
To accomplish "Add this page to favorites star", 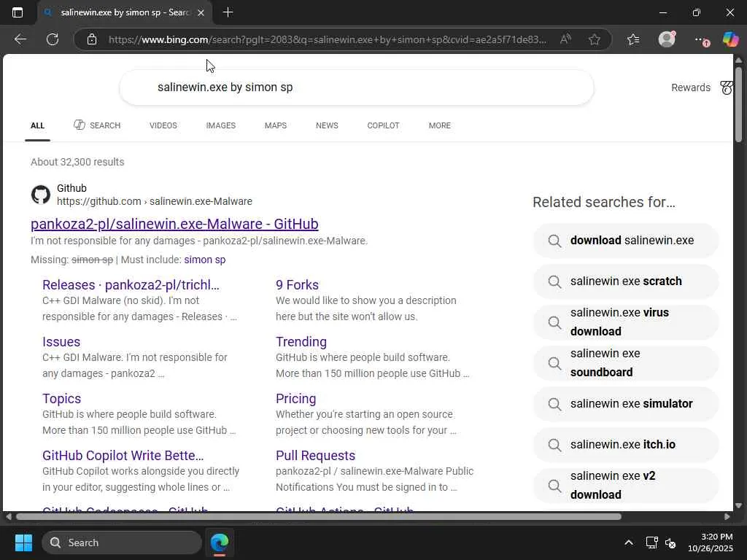I will [594, 39].
